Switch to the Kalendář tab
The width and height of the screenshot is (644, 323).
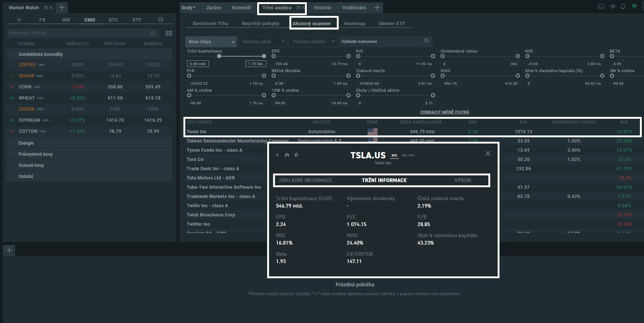pyautogui.click(x=242, y=7)
